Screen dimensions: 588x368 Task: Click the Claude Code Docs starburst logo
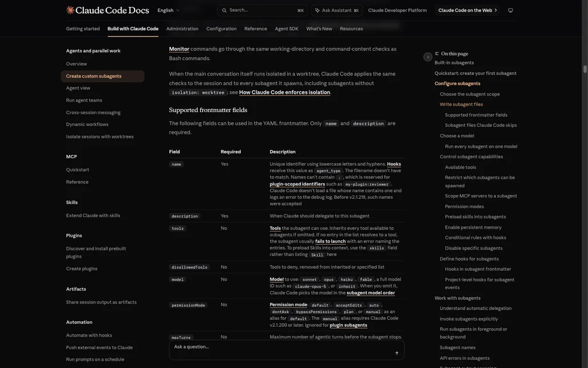pyautogui.click(x=70, y=10)
